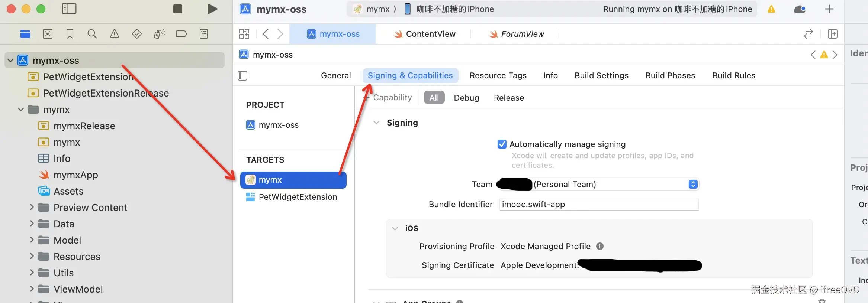868x303 pixels.
Task: Toggle the navigator sidebar button
Action: [x=69, y=9]
